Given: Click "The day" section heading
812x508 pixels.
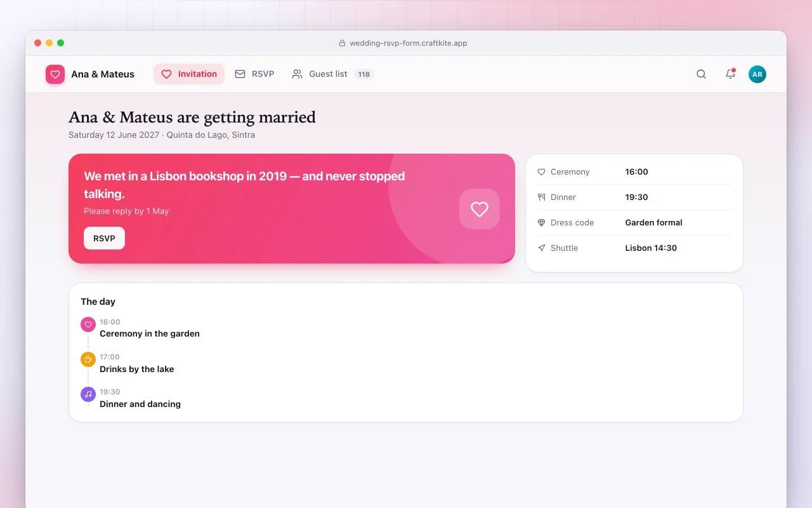Looking at the screenshot, I should [98, 302].
